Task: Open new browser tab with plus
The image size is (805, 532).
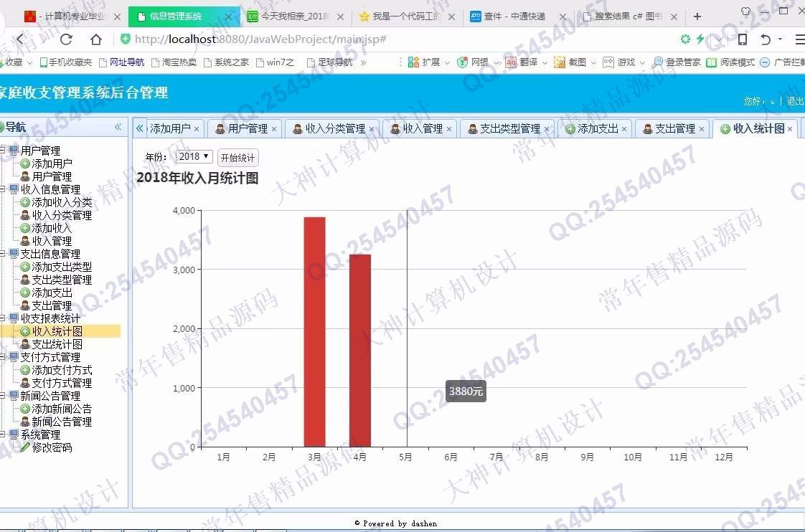Action: 697,16
